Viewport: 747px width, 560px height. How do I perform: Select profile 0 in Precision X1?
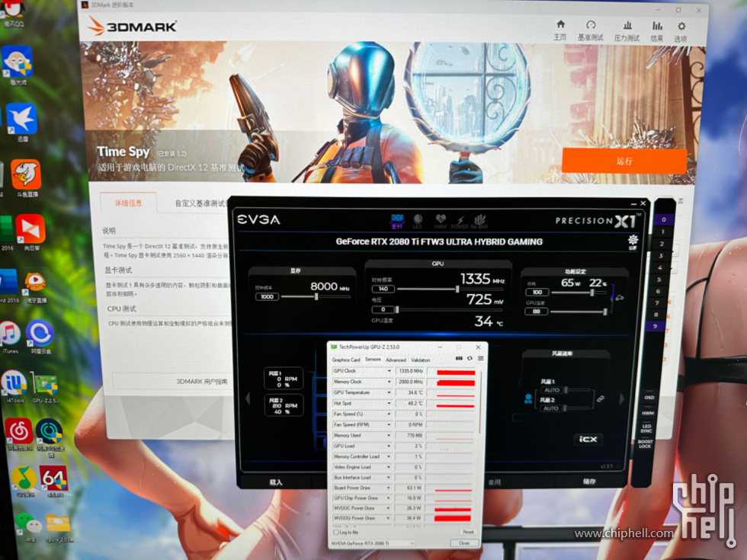664,220
